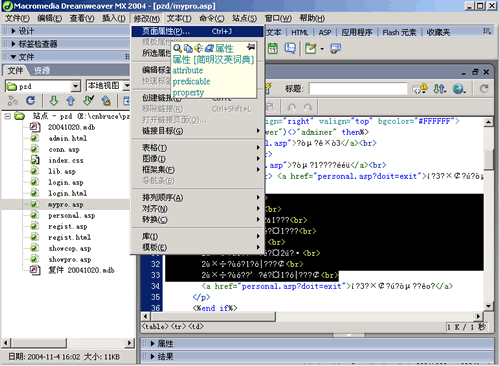Expand the 属性 inspector panel

153,344
